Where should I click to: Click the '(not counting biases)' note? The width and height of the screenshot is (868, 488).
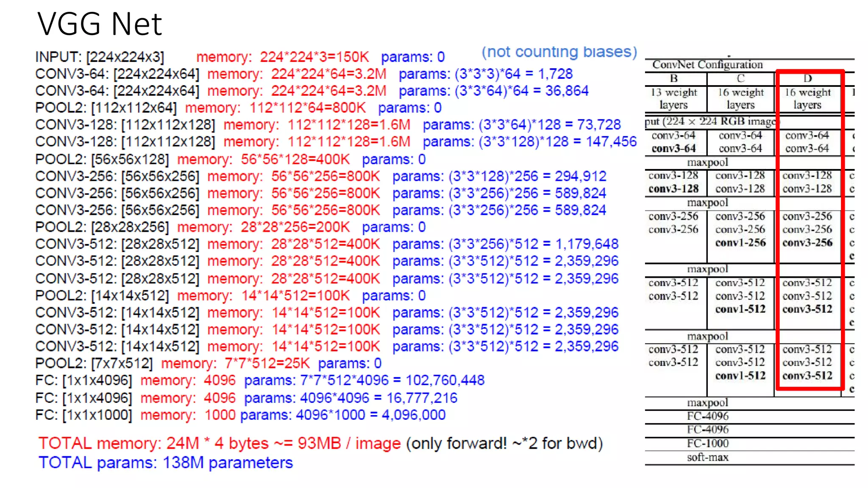(x=559, y=52)
